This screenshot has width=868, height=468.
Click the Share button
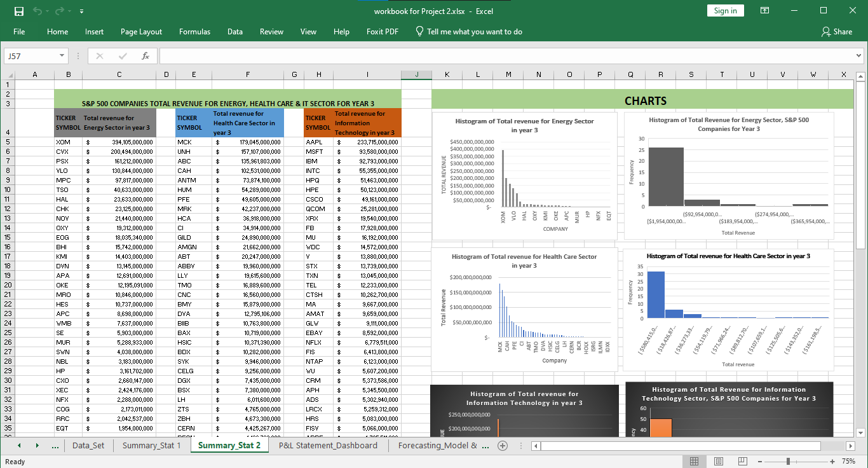click(x=836, y=32)
